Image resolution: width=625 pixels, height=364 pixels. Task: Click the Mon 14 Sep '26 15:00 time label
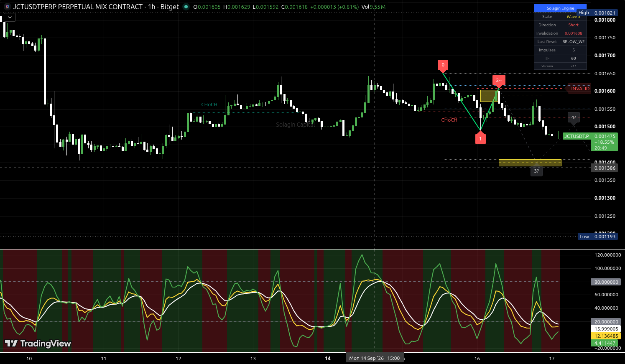click(x=375, y=358)
